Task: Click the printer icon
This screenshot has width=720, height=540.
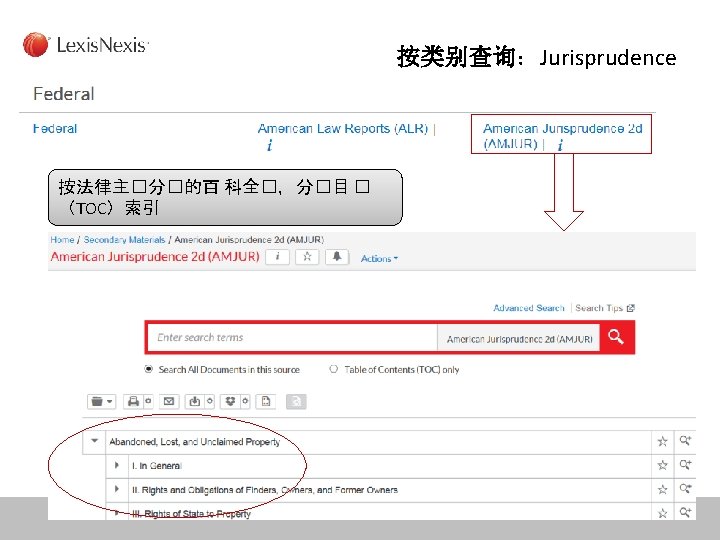Action: click(x=133, y=401)
